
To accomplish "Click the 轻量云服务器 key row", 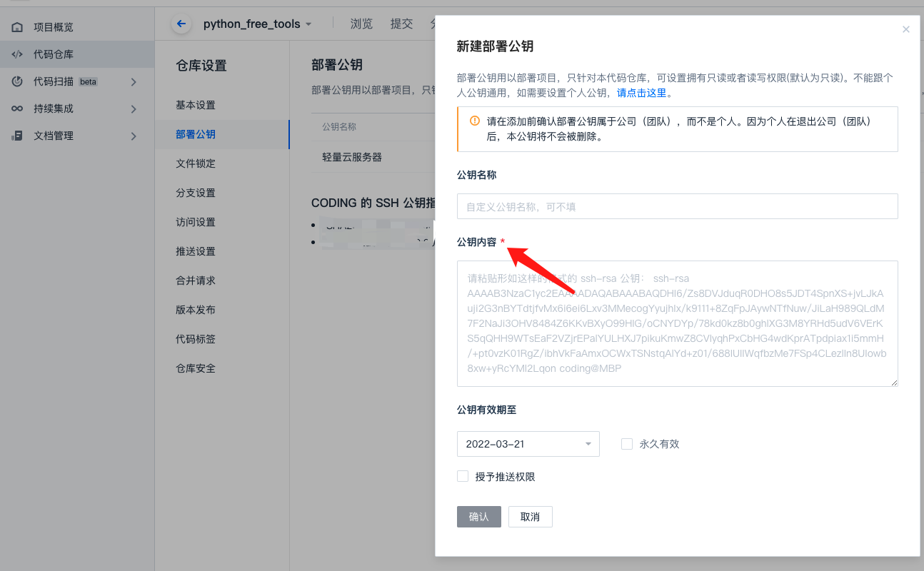I will click(x=373, y=157).
